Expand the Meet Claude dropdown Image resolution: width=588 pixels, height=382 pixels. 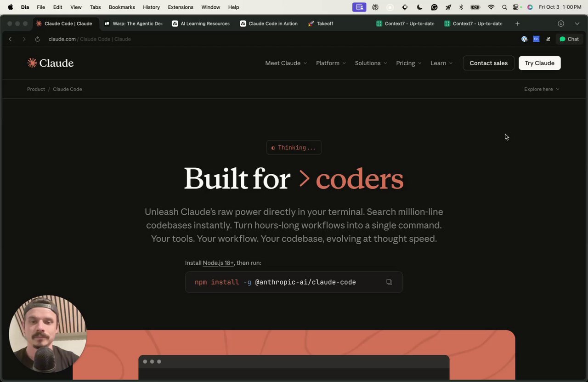(x=286, y=63)
